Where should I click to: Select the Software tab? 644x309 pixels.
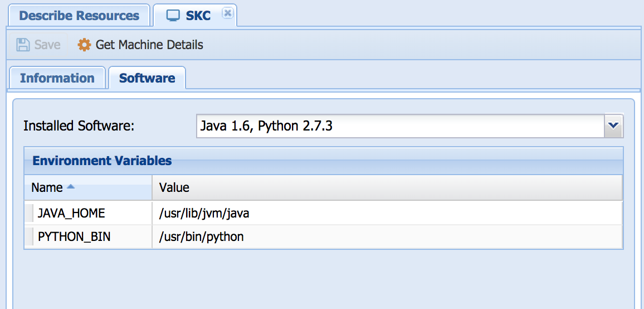click(x=147, y=78)
